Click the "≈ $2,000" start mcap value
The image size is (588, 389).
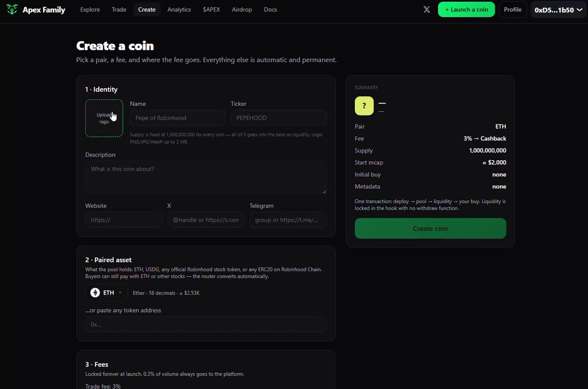click(494, 163)
